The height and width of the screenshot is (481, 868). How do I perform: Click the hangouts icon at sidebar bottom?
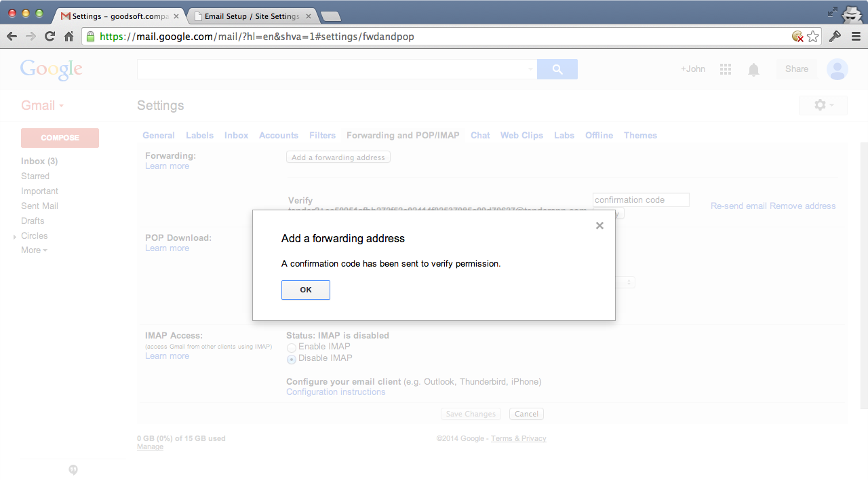click(73, 469)
